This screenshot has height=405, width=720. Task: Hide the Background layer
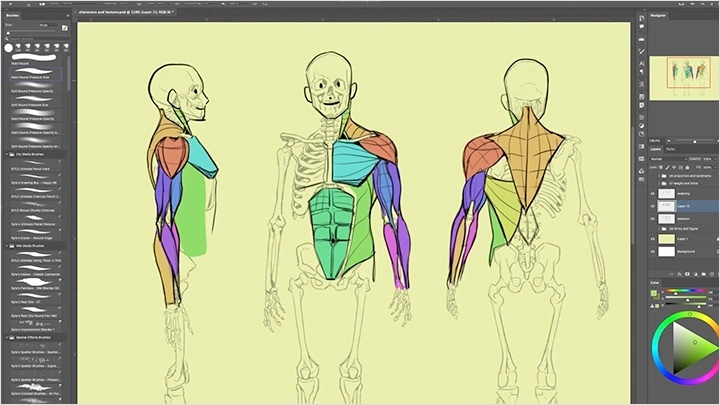coord(652,252)
